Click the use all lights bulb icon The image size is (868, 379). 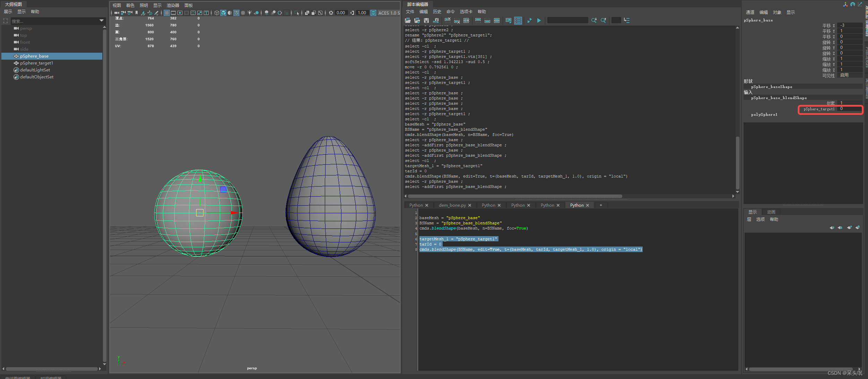point(250,13)
